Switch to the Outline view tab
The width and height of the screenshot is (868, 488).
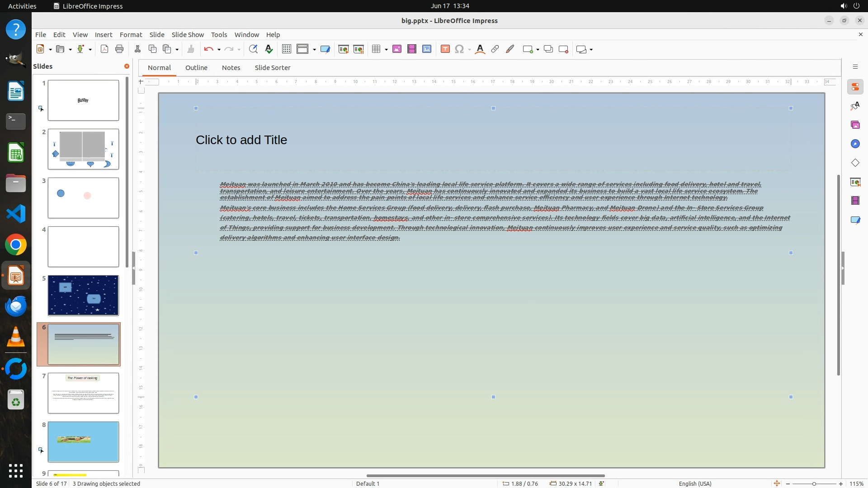click(x=196, y=68)
